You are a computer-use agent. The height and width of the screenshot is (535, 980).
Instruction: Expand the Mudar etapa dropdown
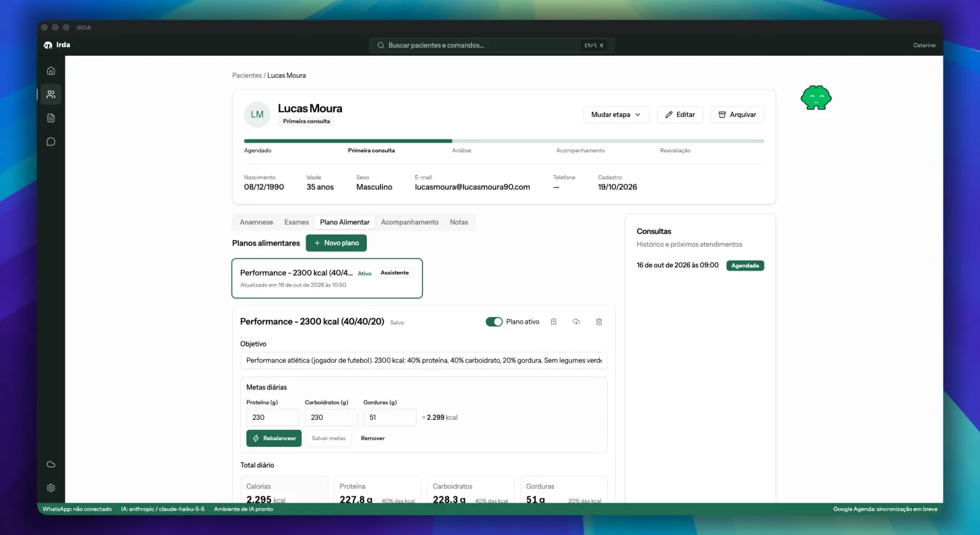point(616,114)
